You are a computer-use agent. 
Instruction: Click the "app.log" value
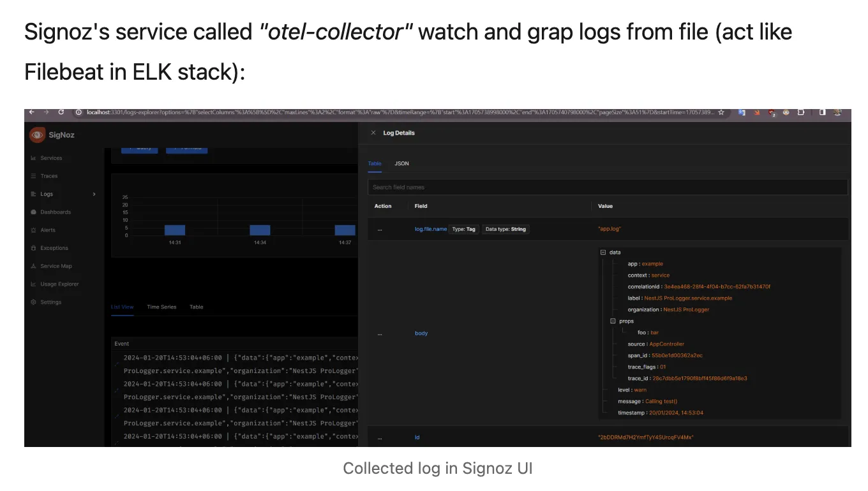click(609, 229)
